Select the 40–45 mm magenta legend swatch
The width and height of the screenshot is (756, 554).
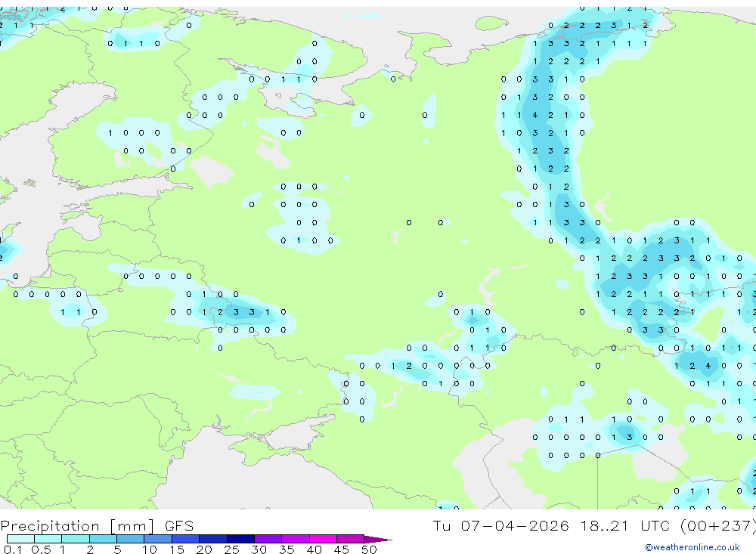tap(323, 539)
